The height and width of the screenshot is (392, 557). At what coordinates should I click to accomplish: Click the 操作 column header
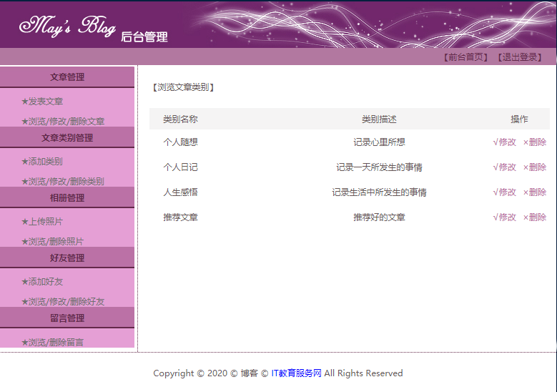click(x=519, y=119)
